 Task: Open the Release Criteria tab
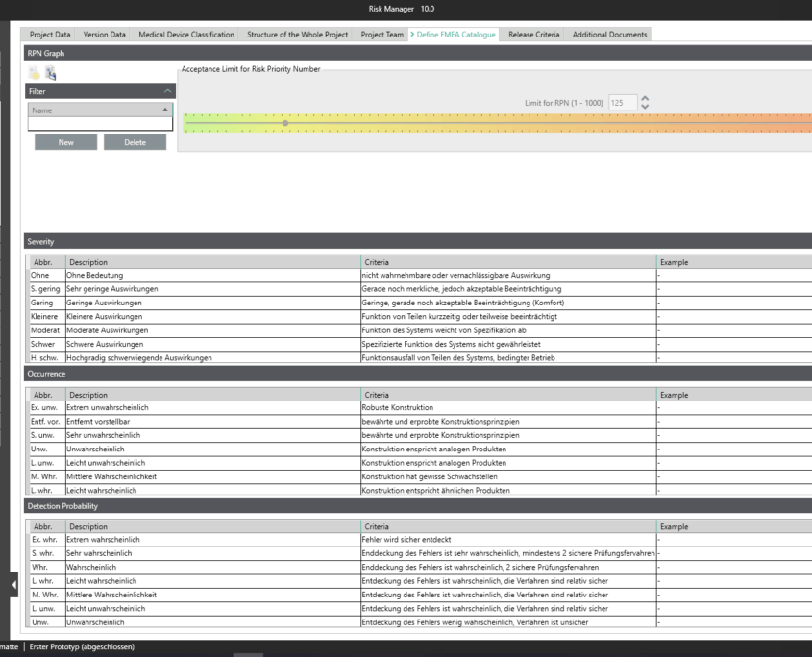[533, 35]
